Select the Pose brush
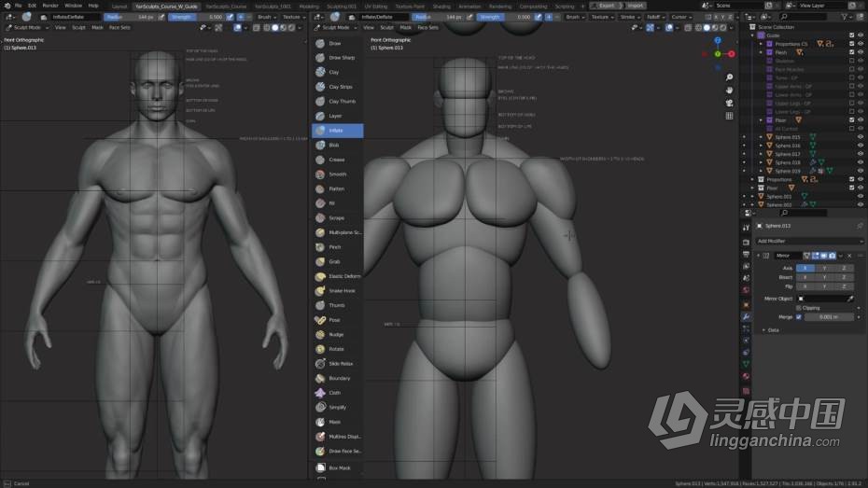This screenshot has height=488, width=868. pyautogui.click(x=337, y=320)
